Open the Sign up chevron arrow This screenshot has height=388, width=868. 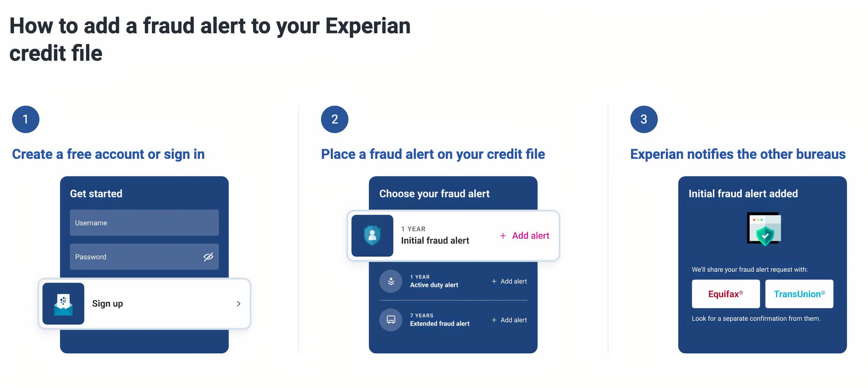click(239, 304)
